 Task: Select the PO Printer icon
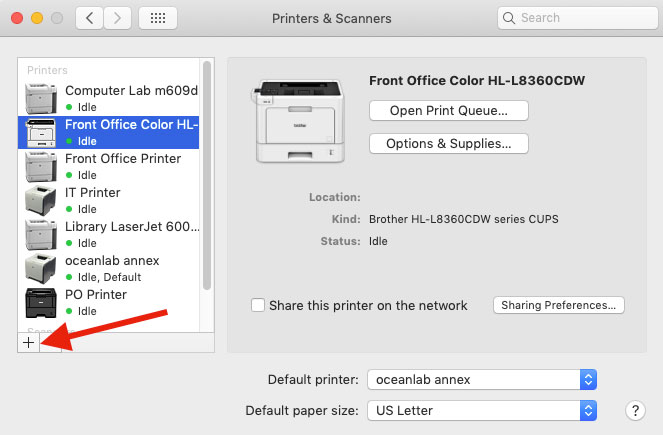click(41, 302)
